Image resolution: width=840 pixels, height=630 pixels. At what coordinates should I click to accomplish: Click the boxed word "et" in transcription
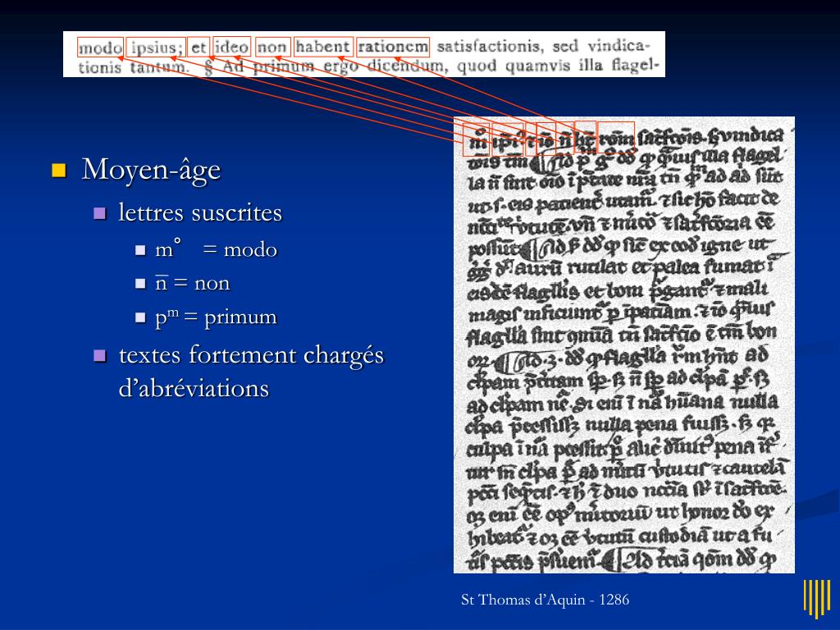click(199, 47)
